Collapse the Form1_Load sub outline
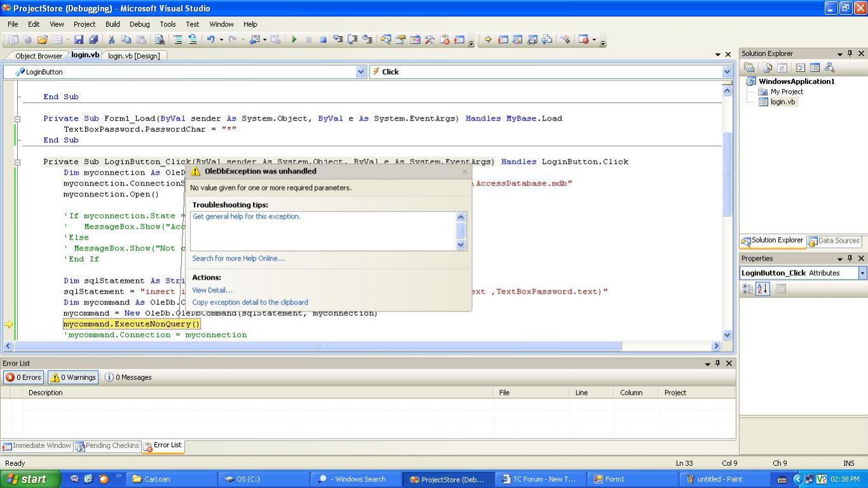Viewport: 868px width, 488px height. tap(17, 119)
